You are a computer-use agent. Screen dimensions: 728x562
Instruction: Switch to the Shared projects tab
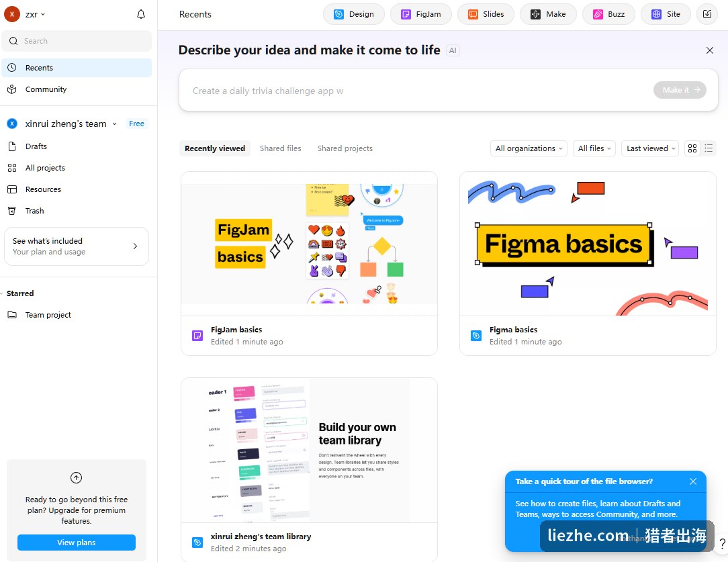coord(345,148)
